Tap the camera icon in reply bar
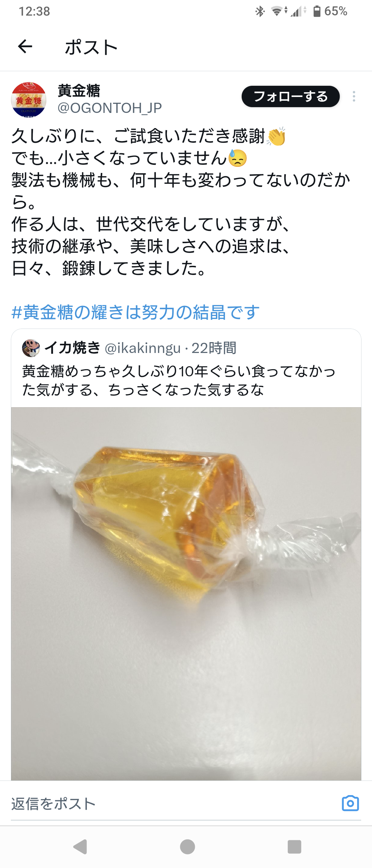Screen dimensions: 372x868 tap(350, 803)
